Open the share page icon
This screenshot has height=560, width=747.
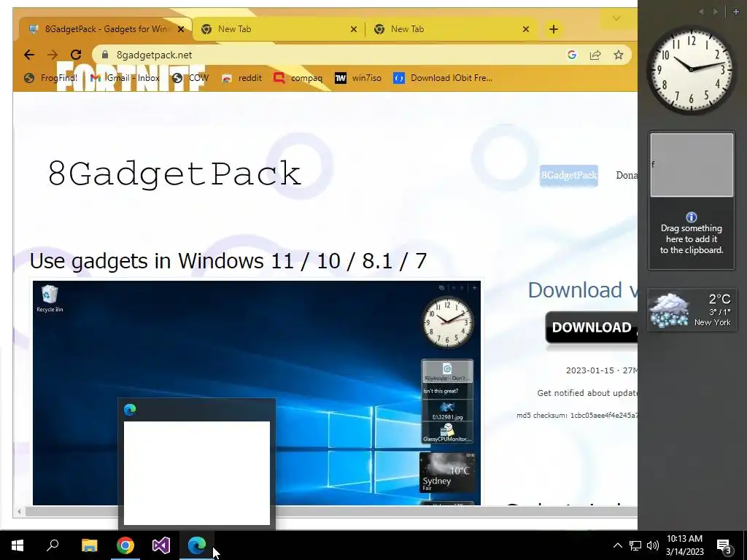pos(595,55)
